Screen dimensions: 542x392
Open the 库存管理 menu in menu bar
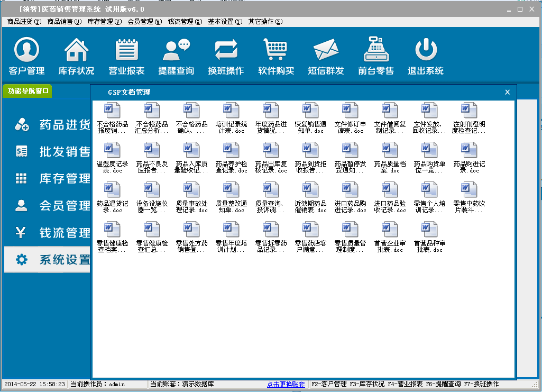104,22
